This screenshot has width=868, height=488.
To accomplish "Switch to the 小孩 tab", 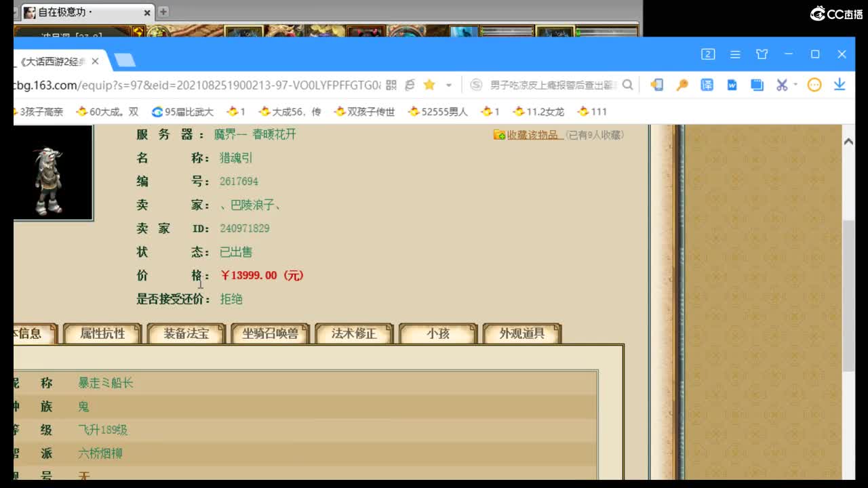I will pyautogui.click(x=438, y=333).
